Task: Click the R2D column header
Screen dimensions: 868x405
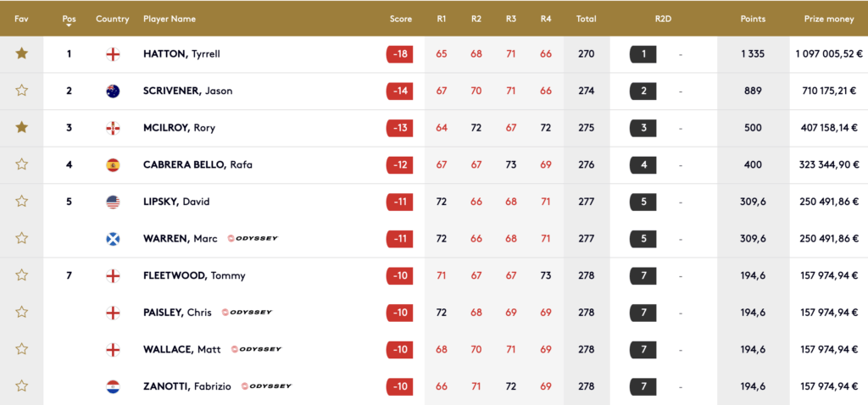Action: tap(665, 19)
